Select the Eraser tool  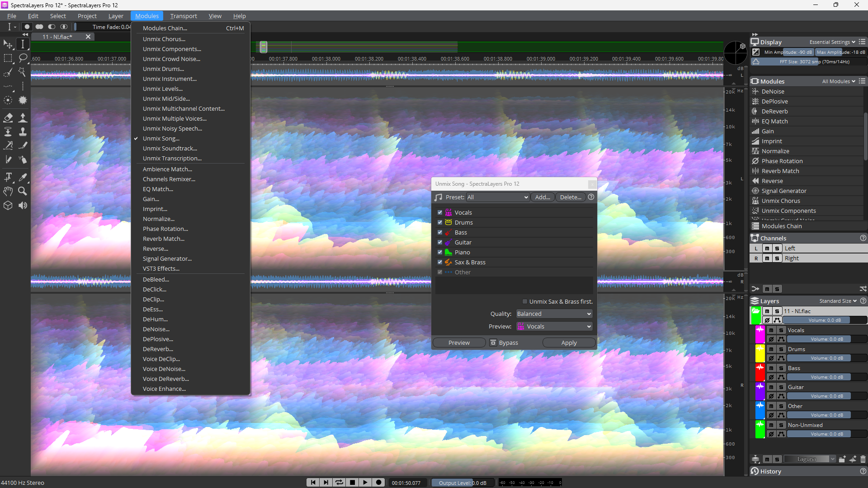pyautogui.click(x=8, y=117)
